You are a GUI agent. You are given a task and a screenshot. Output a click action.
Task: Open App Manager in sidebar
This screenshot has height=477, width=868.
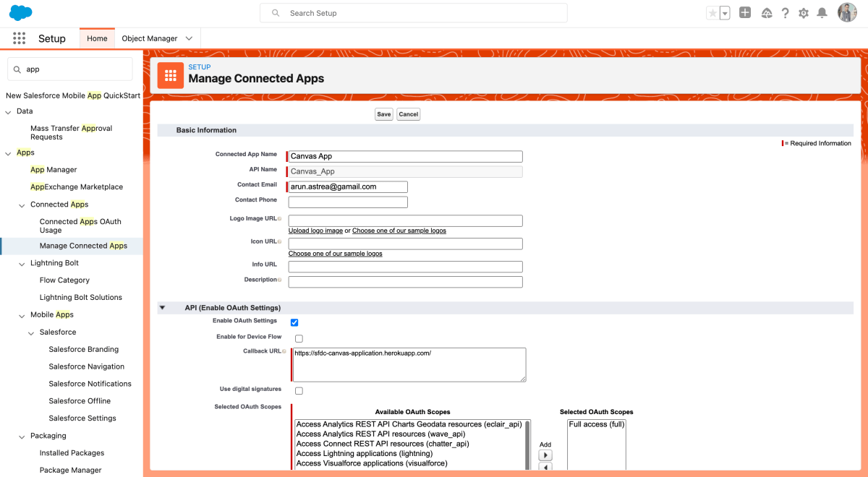tap(54, 170)
